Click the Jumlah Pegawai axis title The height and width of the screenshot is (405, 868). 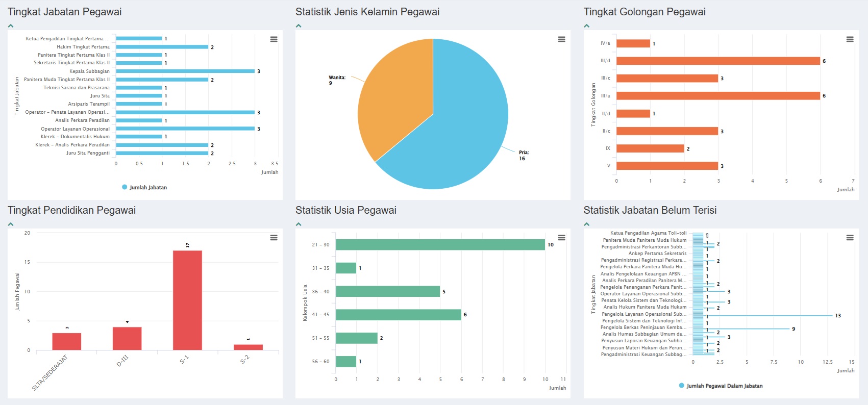click(17, 292)
